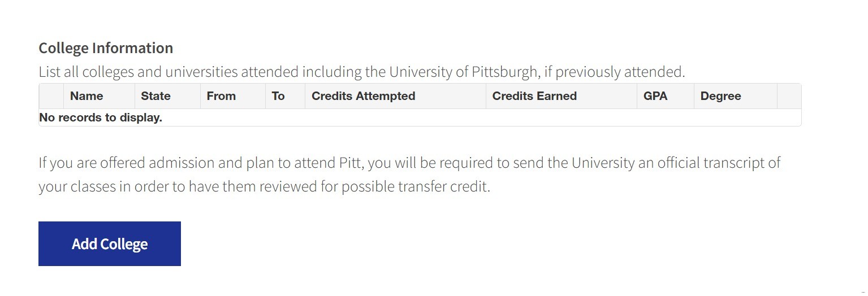Click the blank header cell before Name
868x296 pixels.
51,96
